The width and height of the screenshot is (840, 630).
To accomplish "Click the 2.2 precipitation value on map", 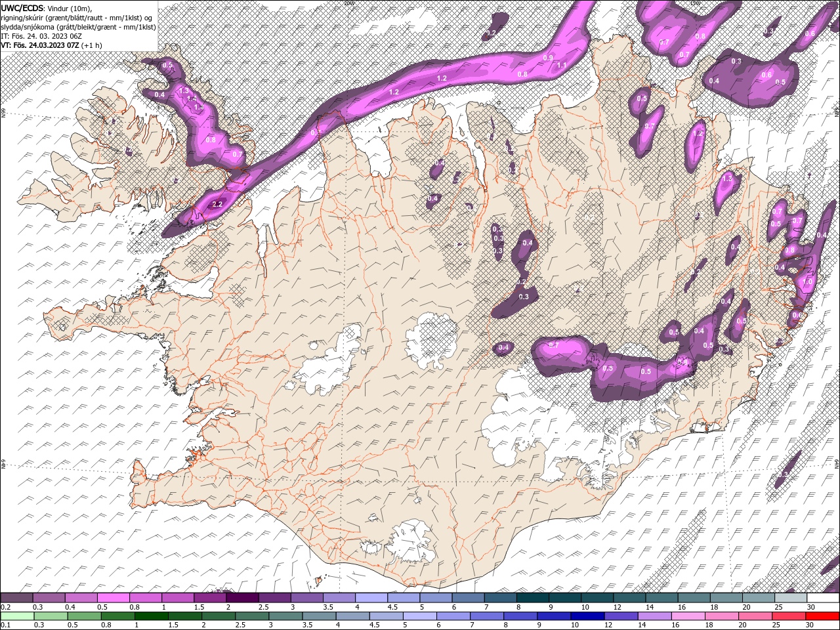I will pos(218,205).
